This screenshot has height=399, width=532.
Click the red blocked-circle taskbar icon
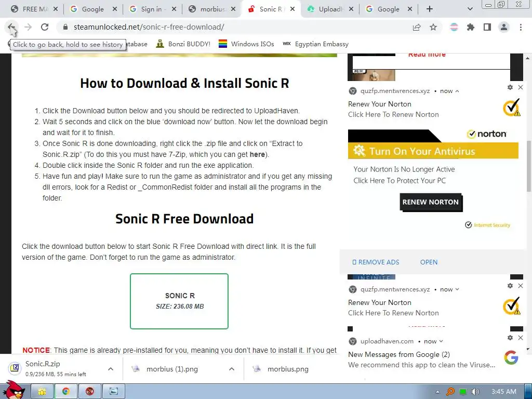(89, 392)
